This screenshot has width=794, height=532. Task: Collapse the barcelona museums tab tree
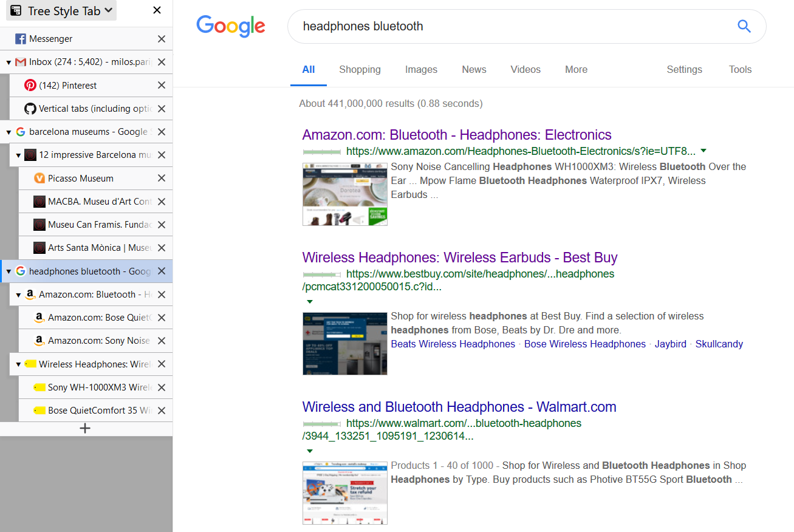point(9,132)
